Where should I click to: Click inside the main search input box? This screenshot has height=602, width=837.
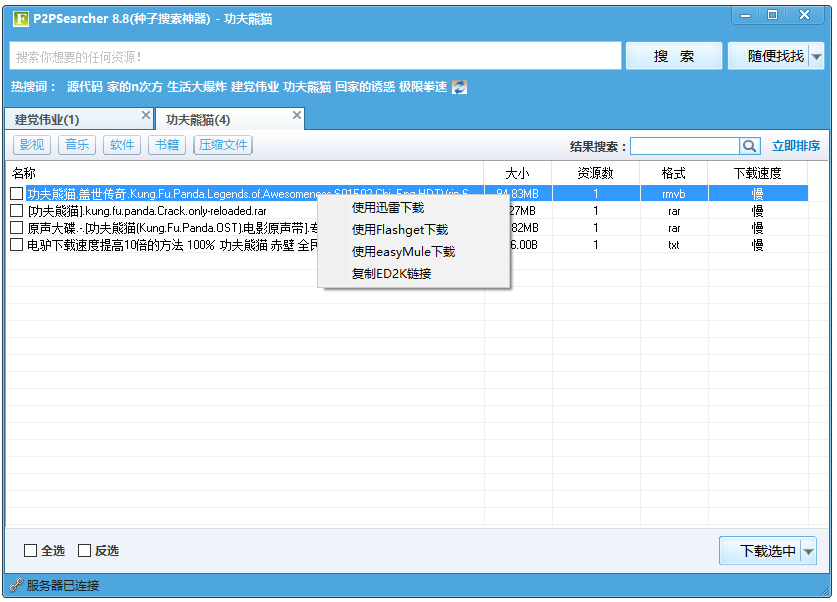(300, 55)
